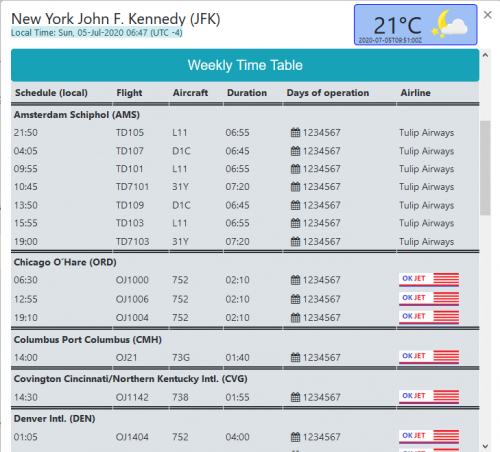The width and height of the screenshot is (500, 452).
Task: Select flight number TD109
Action: tap(130, 205)
